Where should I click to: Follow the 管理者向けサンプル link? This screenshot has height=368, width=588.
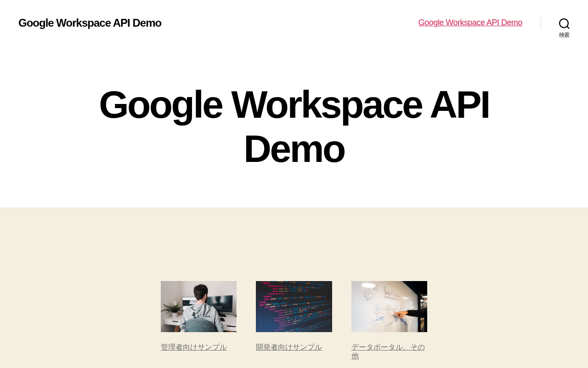coord(194,347)
